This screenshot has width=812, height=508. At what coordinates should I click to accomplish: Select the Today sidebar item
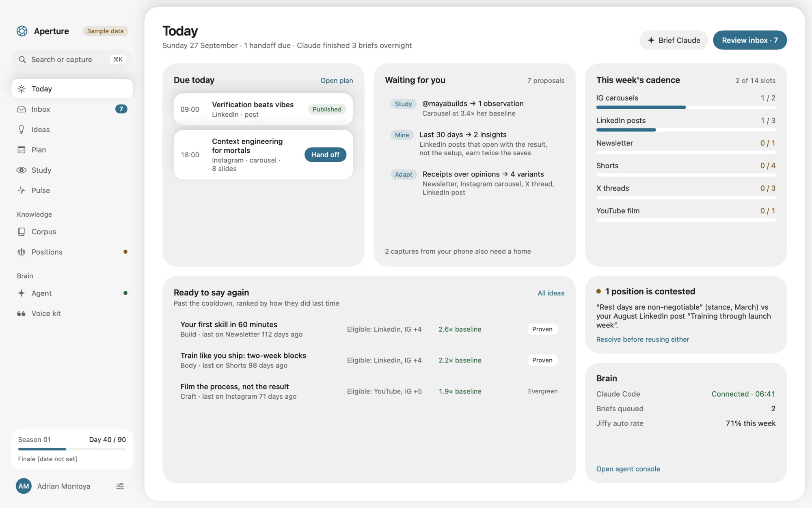click(72, 89)
